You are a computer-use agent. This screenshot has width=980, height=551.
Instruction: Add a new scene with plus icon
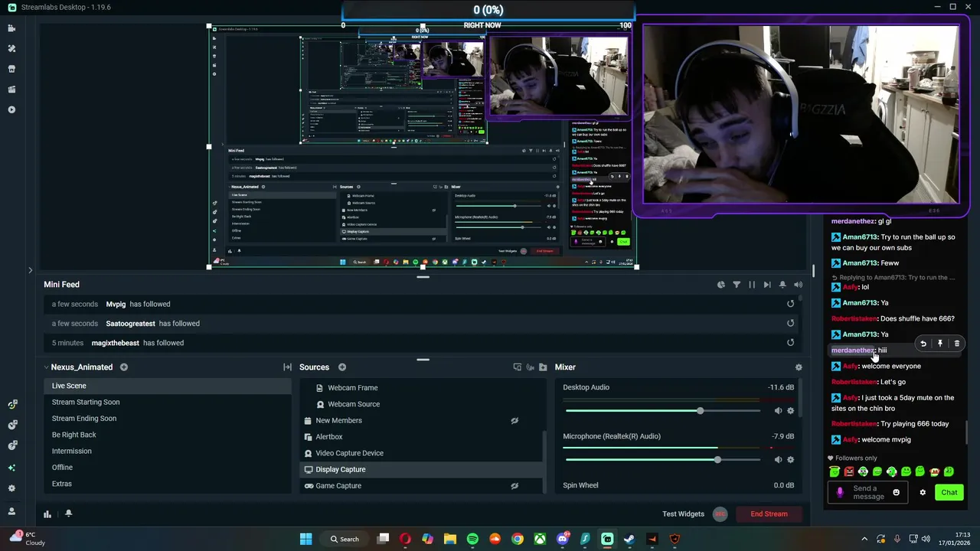tap(123, 367)
